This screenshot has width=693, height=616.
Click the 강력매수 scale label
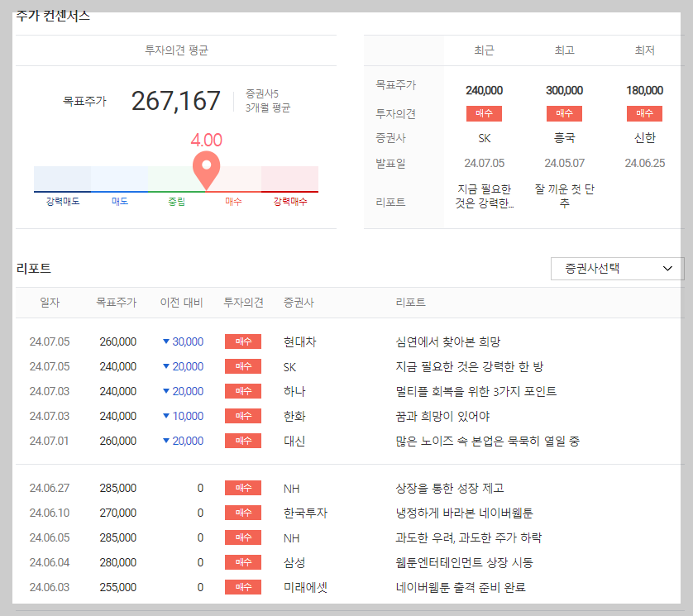coord(290,202)
